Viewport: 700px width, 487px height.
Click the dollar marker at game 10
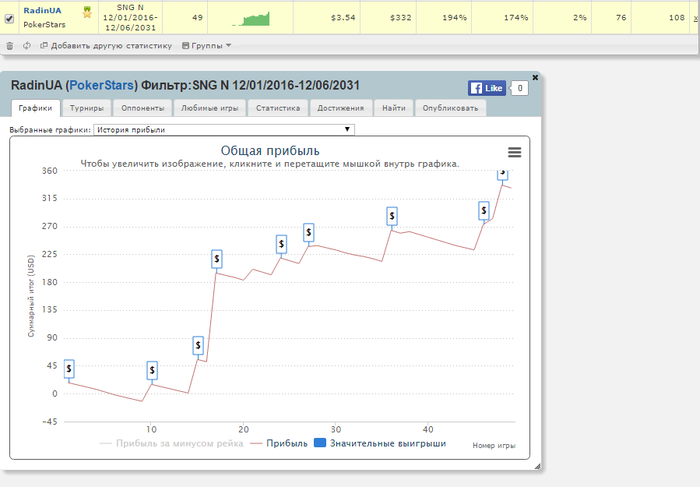[x=152, y=370]
